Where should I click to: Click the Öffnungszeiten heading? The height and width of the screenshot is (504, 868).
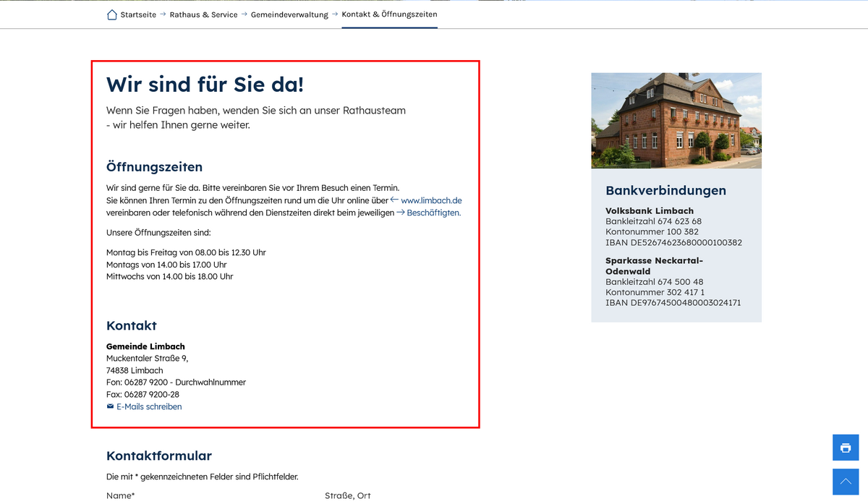click(154, 167)
